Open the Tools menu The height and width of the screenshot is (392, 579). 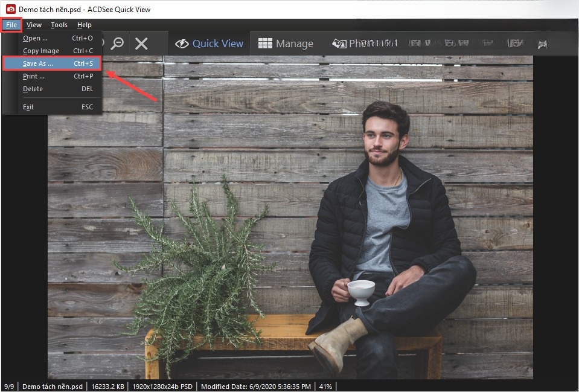coord(59,25)
